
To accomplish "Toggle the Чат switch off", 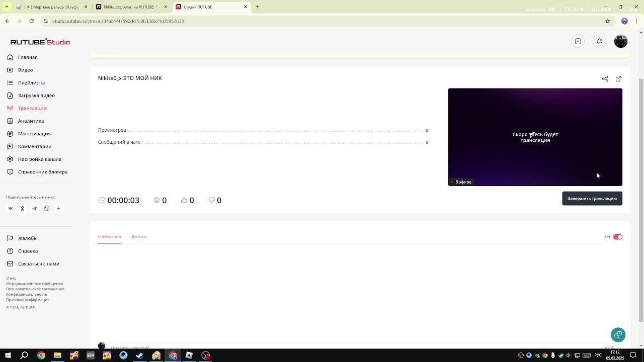I will point(618,237).
